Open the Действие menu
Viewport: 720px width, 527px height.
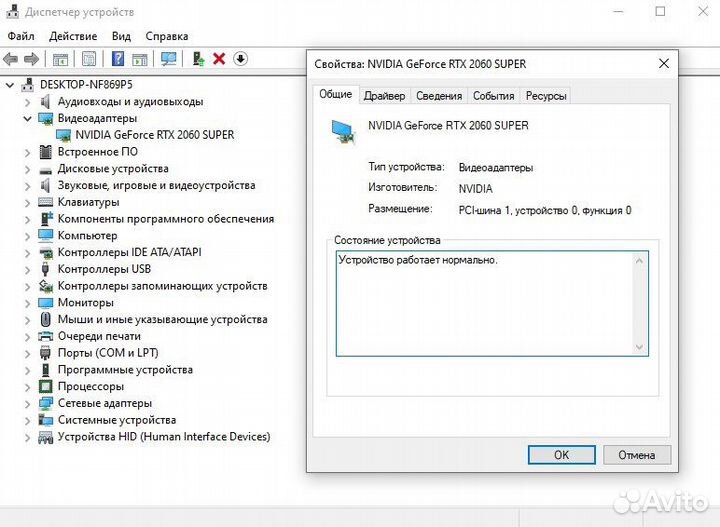click(73, 36)
